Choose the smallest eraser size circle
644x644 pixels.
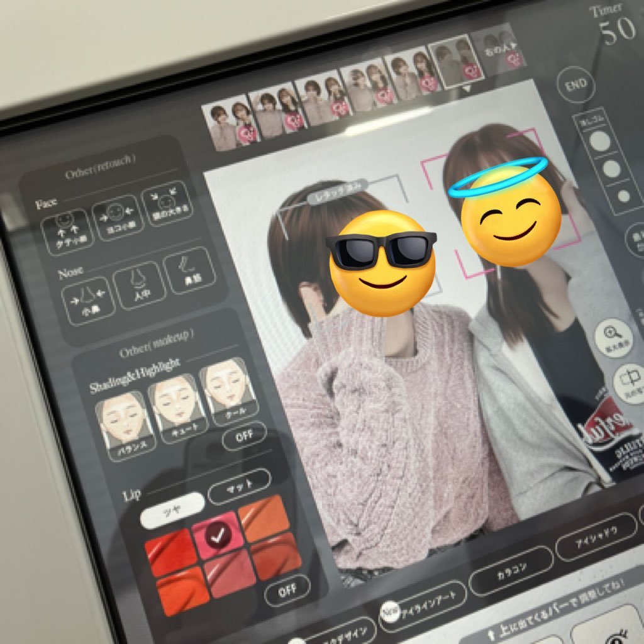coord(623,196)
